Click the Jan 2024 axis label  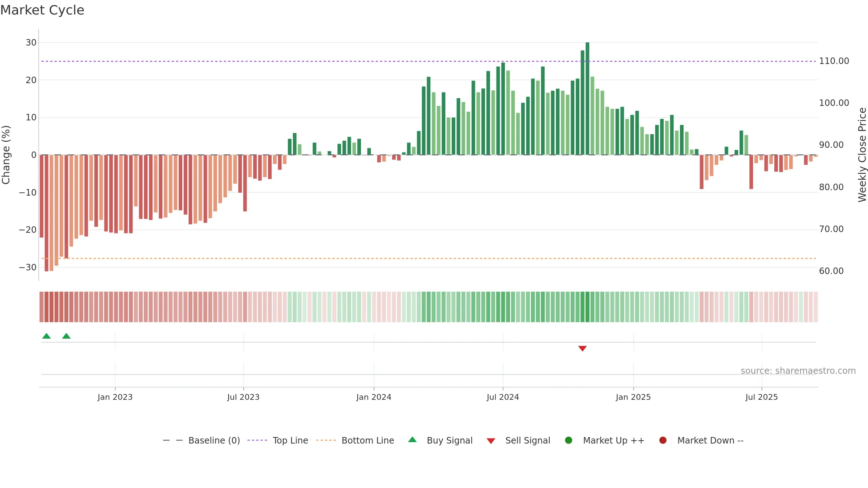pyautogui.click(x=374, y=397)
